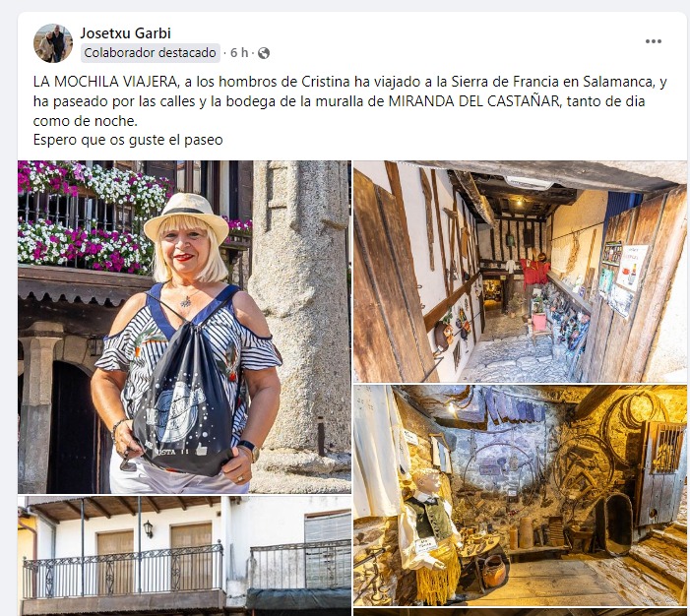
Task: Click the straw hat in the main photo
Action: pos(187,216)
